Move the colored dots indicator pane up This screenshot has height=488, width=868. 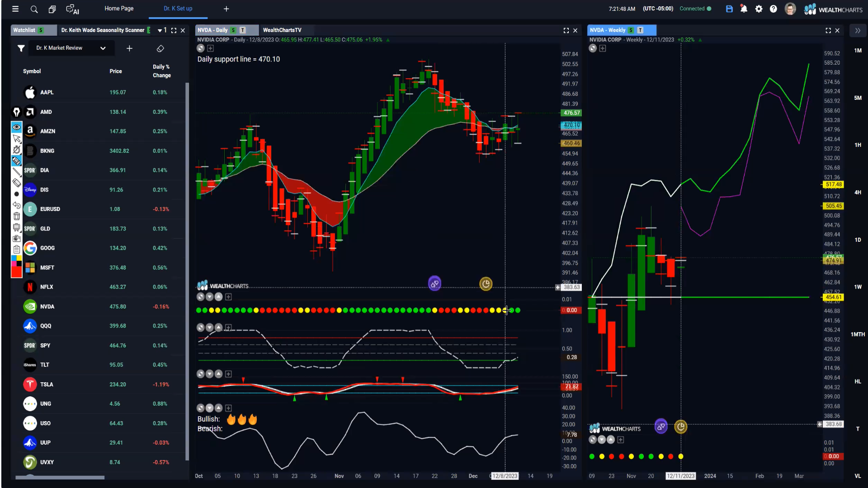click(218, 297)
